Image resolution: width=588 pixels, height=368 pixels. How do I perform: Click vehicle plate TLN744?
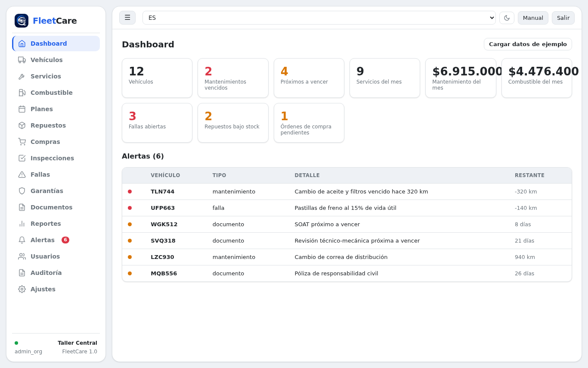[162, 192]
